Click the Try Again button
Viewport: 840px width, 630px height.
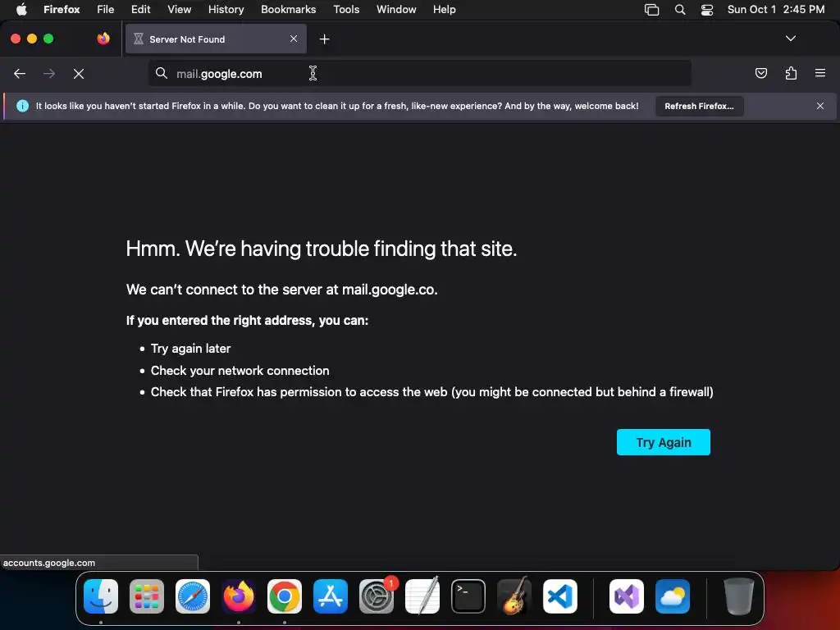[663, 442]
